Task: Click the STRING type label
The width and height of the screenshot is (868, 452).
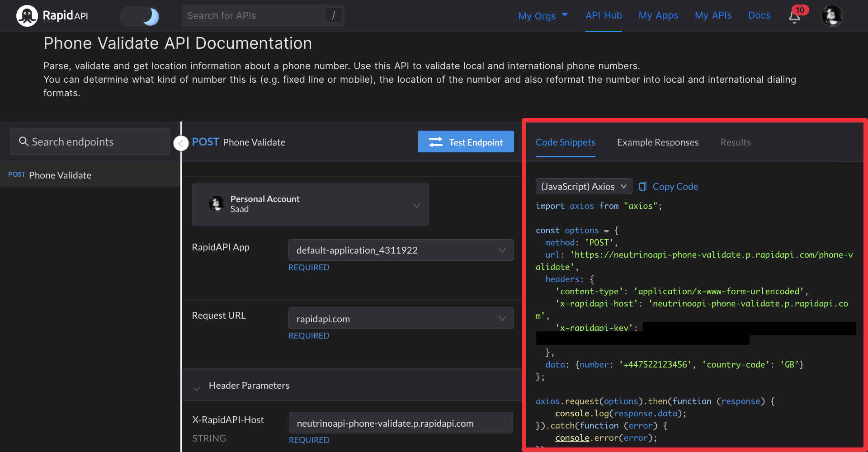Action: pos(209,438)
